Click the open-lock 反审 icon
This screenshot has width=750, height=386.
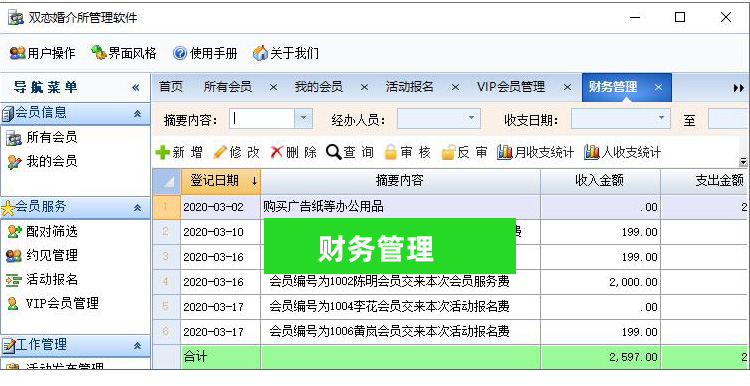pyautogui.click(x=448, y=153)
